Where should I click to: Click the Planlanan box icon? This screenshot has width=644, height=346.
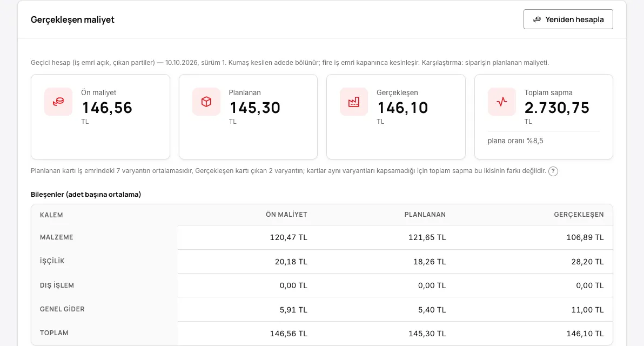pyautogui.click(x=206, y=102)
